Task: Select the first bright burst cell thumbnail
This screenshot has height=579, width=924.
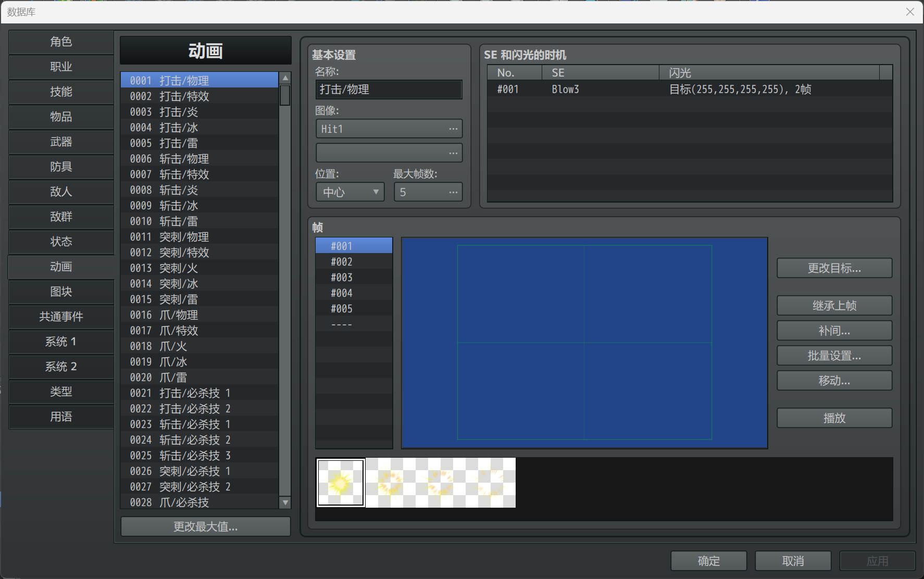Action: 341,483
